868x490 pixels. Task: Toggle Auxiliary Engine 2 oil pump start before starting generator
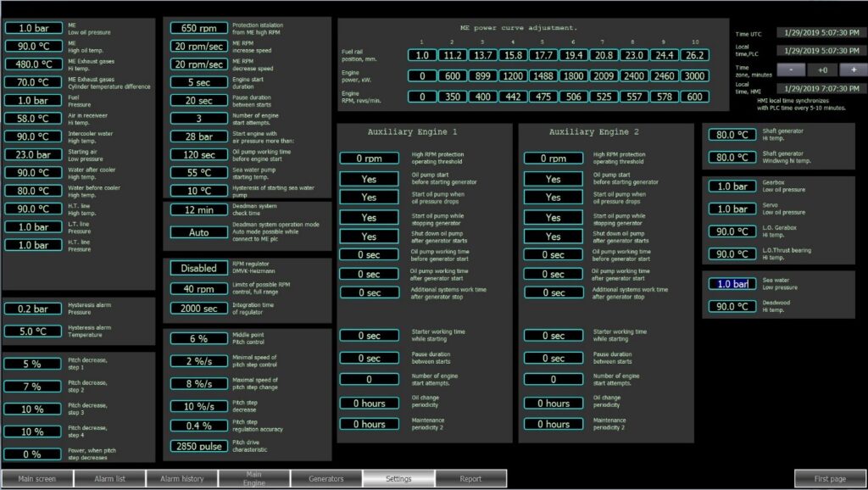[x=553, y=179]
